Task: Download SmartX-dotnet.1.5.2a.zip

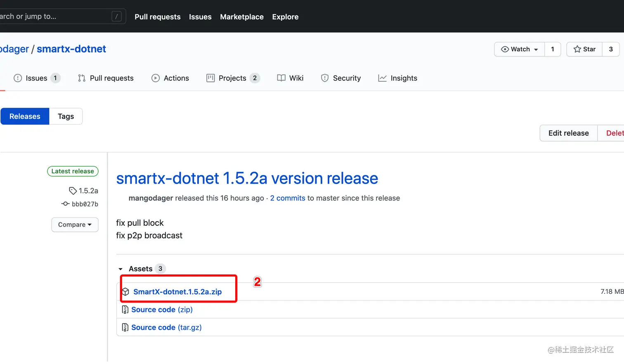Action: pyautogui.click(x=177, y=292)
